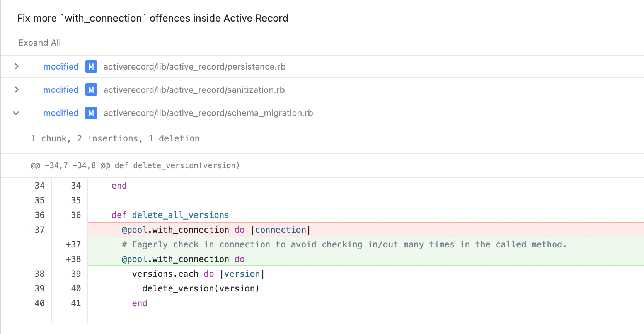Open the modified link for persistence.rb

point(61,66)
